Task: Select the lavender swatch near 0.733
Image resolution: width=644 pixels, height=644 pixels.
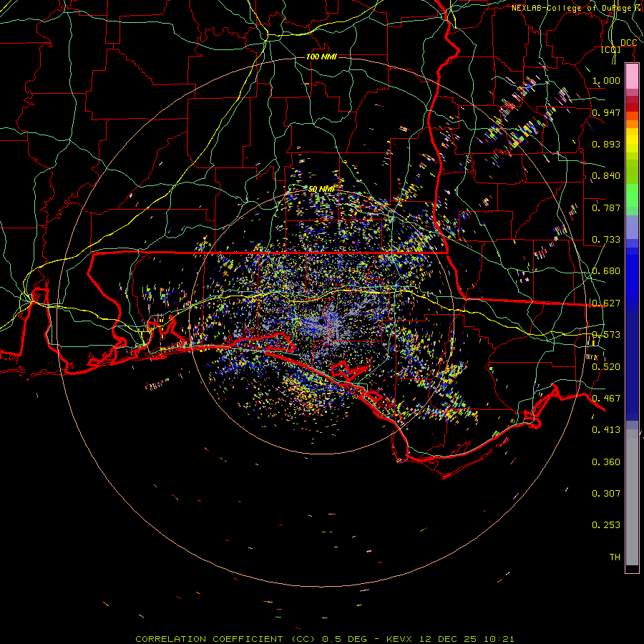Action: (632, 228)
